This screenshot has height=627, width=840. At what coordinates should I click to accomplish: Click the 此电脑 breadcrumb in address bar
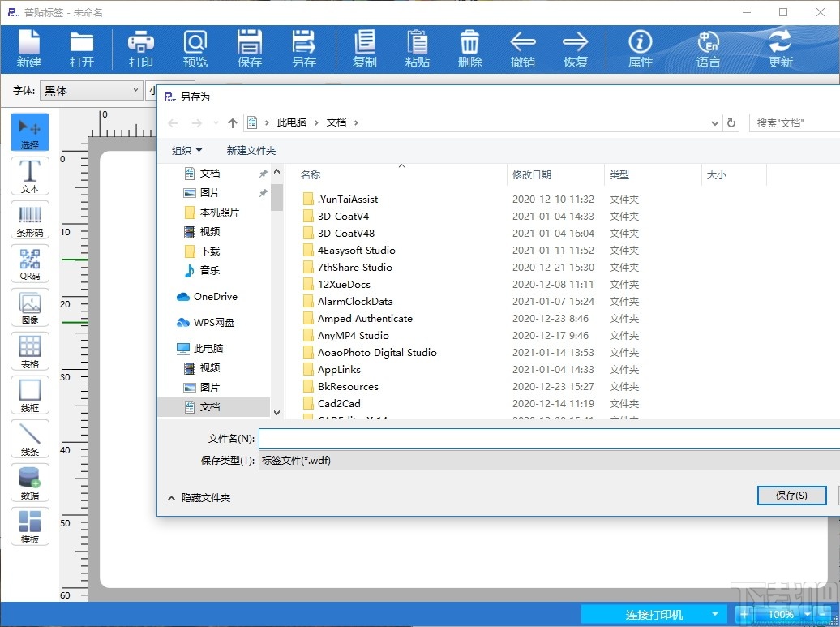click(291, 122)
